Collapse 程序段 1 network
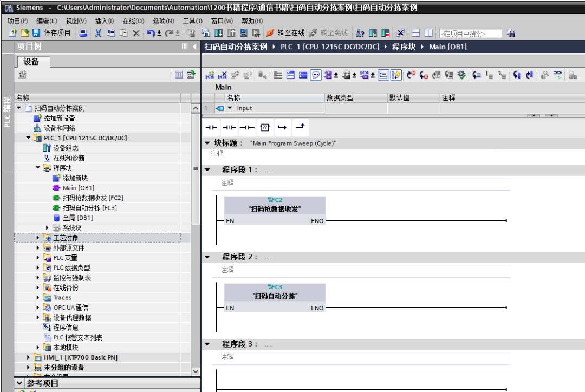585x392 pixels. click(x=207, y=170)
